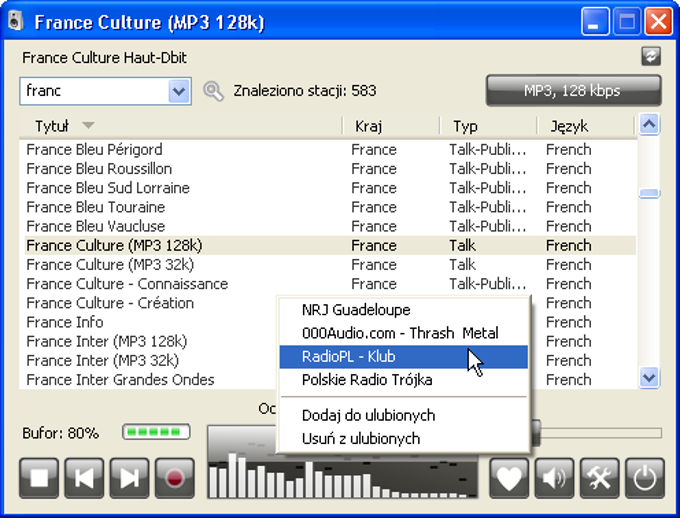Click the volume slider track on the right
680x518 pixels.
601,433
